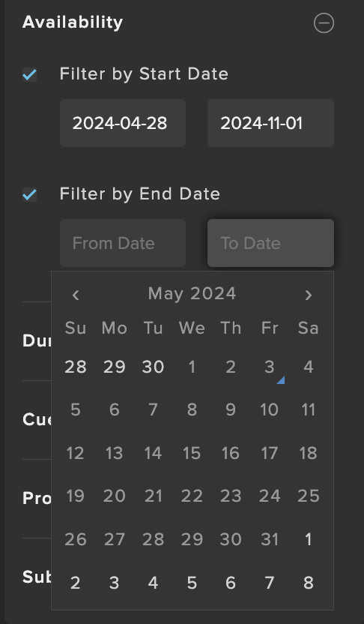Advance calendar to next month
The width and height of the screenshot is (364, 624).
coord(309,295)
